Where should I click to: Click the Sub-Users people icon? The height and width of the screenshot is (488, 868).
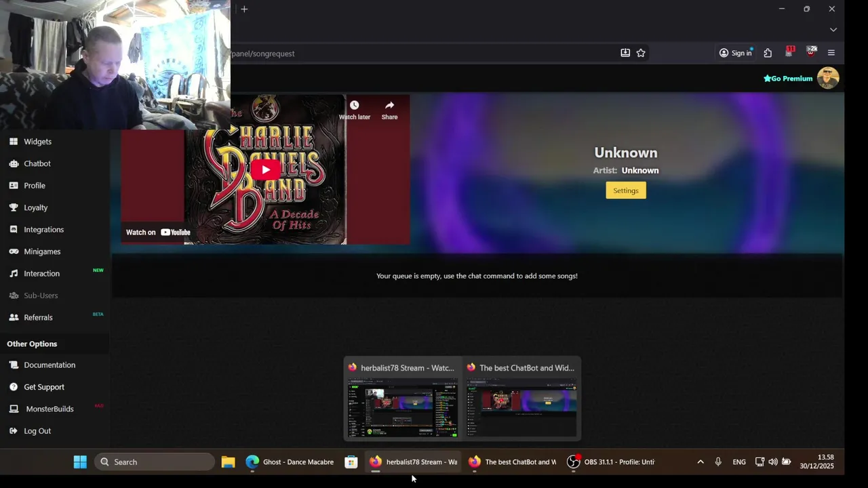point(14,296)
